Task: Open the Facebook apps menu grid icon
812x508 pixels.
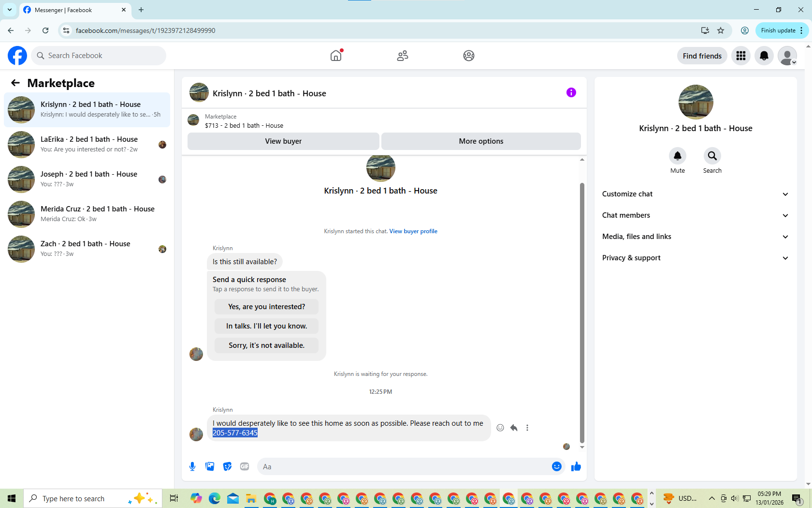Action: [x=741, y=56]
